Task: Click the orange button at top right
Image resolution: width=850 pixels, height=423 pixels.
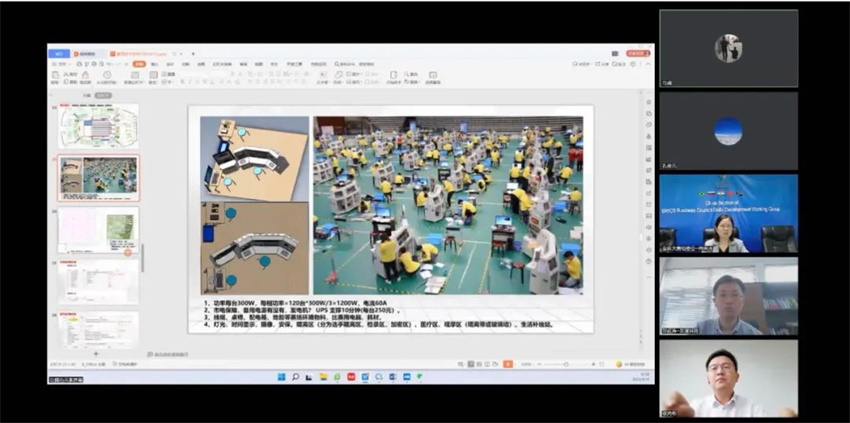Action: click(x=637, y=53)
